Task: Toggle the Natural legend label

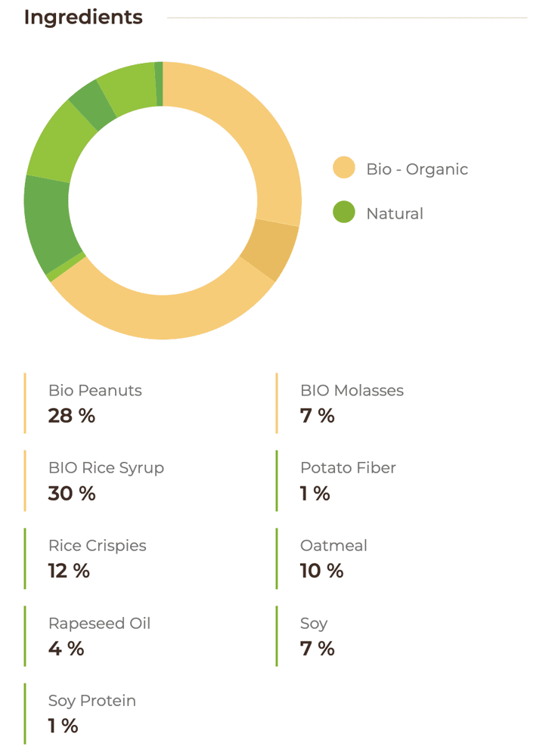Action: click(x=395, y=214)
